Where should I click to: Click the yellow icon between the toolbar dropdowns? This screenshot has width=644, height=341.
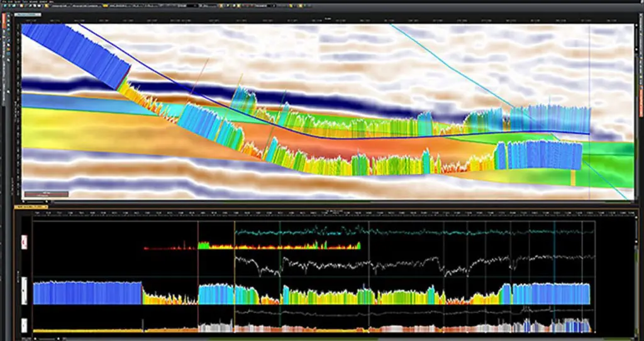point(105,6)
